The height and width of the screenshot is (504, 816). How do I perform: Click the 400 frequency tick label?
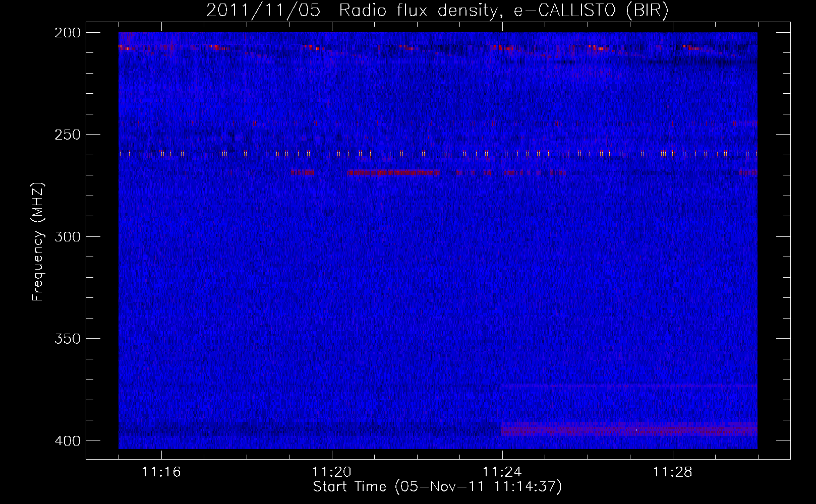tap(67, 441)
